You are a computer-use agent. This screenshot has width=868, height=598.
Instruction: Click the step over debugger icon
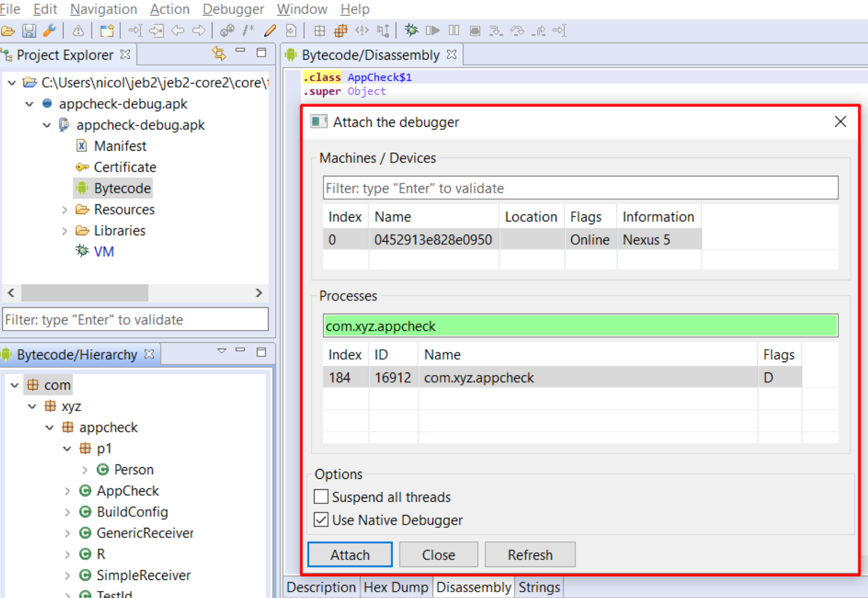517,31
